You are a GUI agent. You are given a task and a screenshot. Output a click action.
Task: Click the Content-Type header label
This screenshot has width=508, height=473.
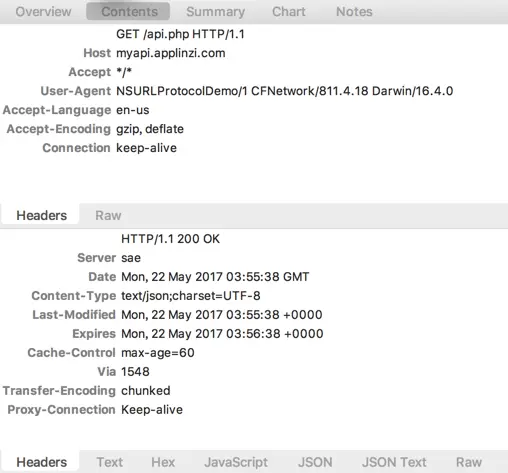point(74,296)
